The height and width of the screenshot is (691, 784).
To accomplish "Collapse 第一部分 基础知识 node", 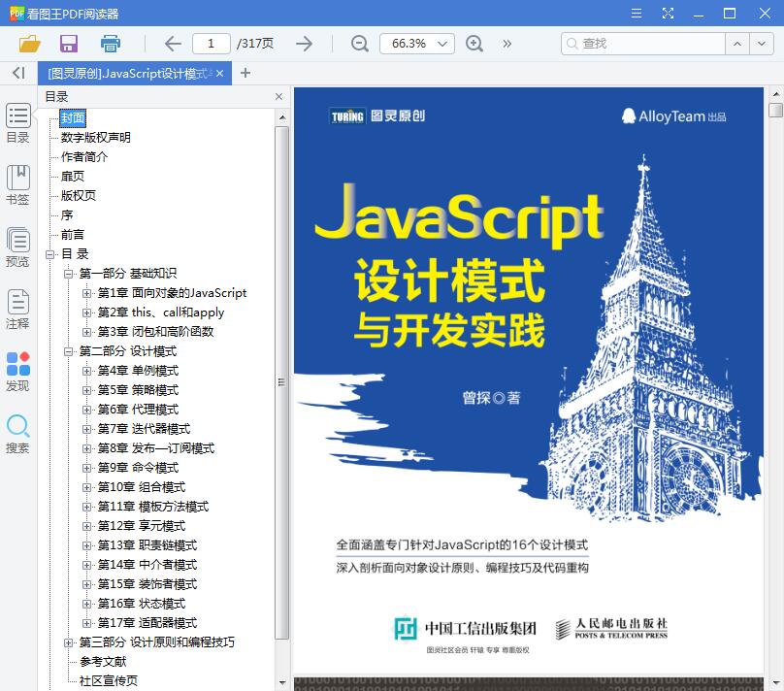I will tap(68, 274).
